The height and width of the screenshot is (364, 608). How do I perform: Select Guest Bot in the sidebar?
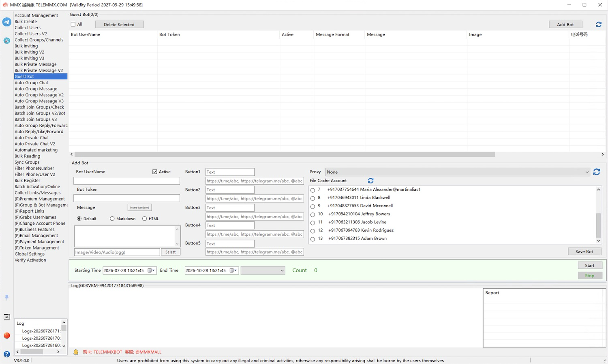click(x=41, y=77)
